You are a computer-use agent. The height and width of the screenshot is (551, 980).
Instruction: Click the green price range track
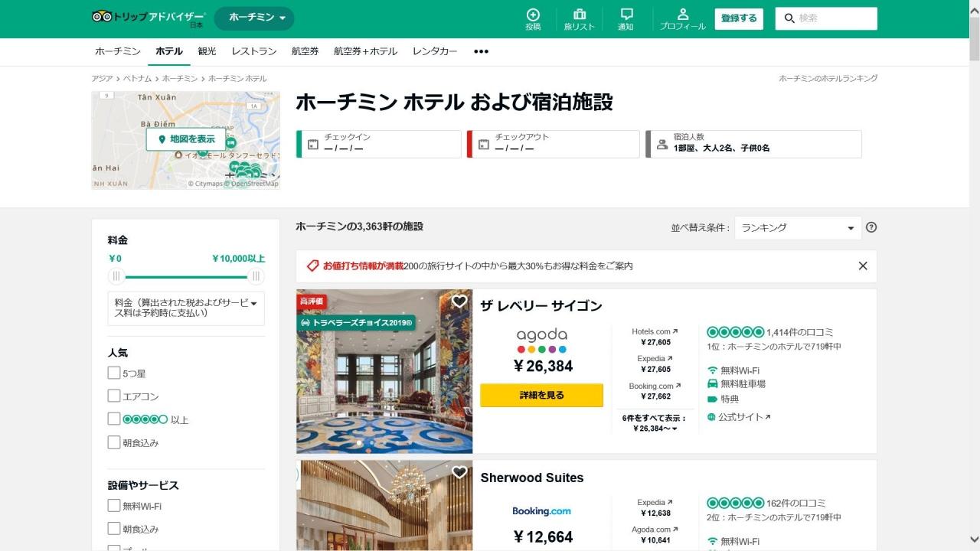186,276
